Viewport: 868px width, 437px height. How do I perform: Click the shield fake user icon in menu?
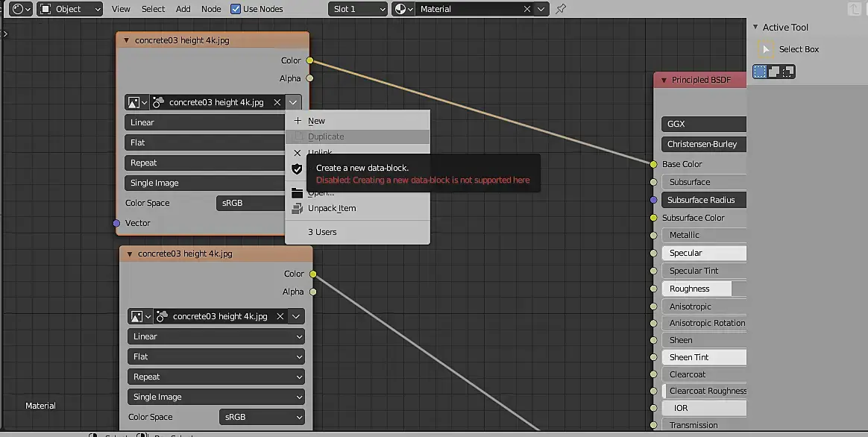(298, 169)
